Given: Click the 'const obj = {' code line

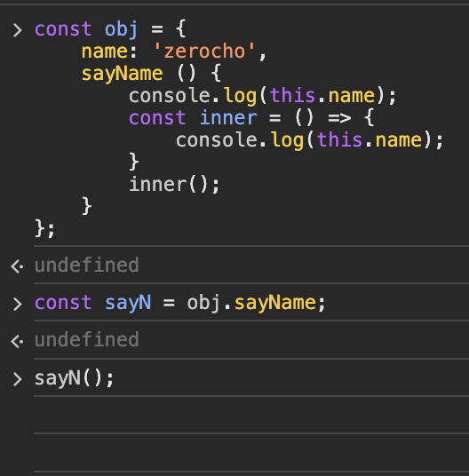Looking at the screenshot, I should (110, 29).
